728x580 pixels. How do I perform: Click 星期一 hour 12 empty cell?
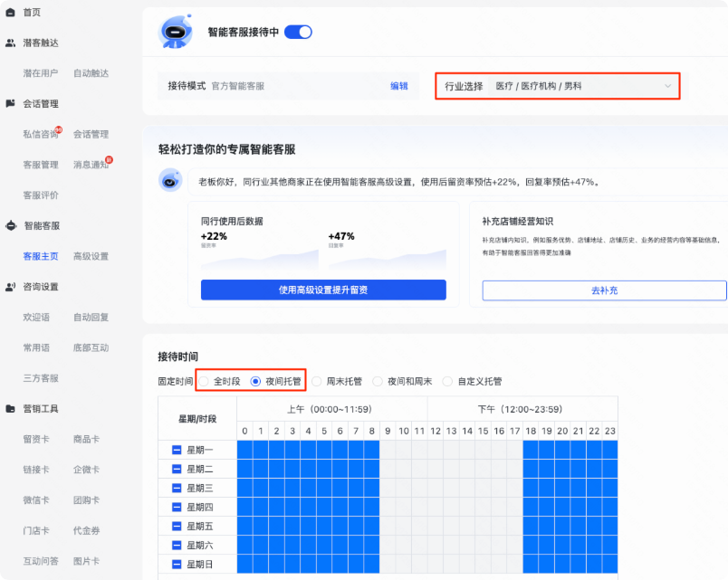436,450
